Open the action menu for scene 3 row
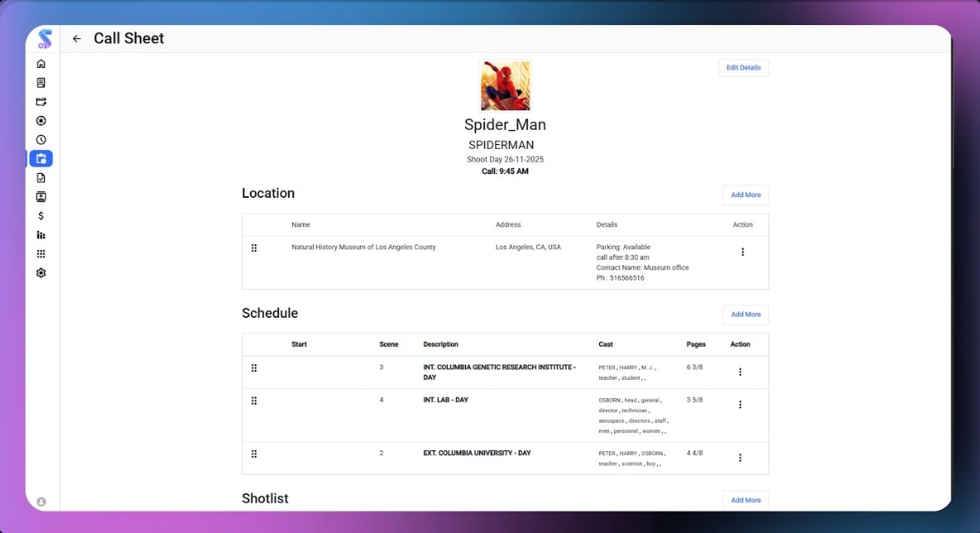The image size is (980, 533). pyautogui.click(x=740, y=372)
